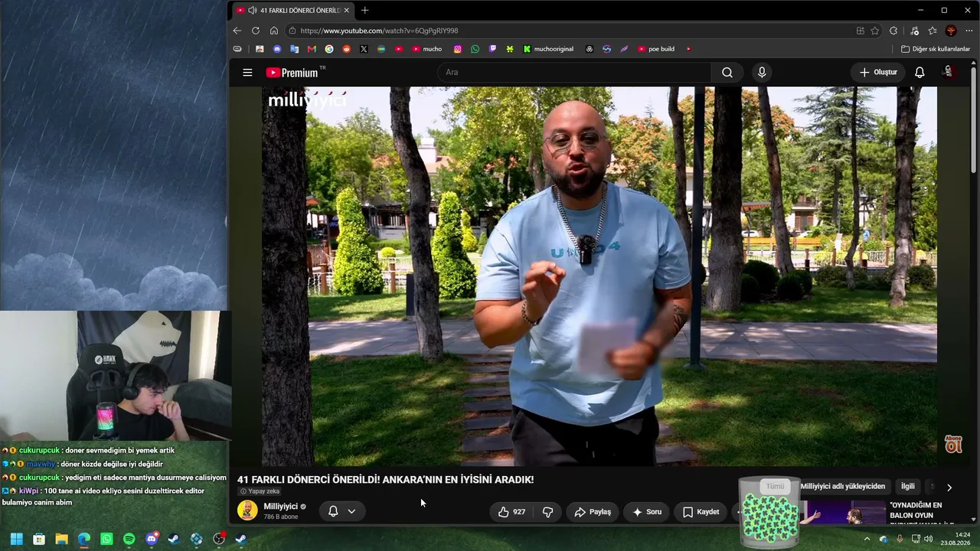Open the Milliyiyici channel name link
Screen dimensions: 980x551
281,507
